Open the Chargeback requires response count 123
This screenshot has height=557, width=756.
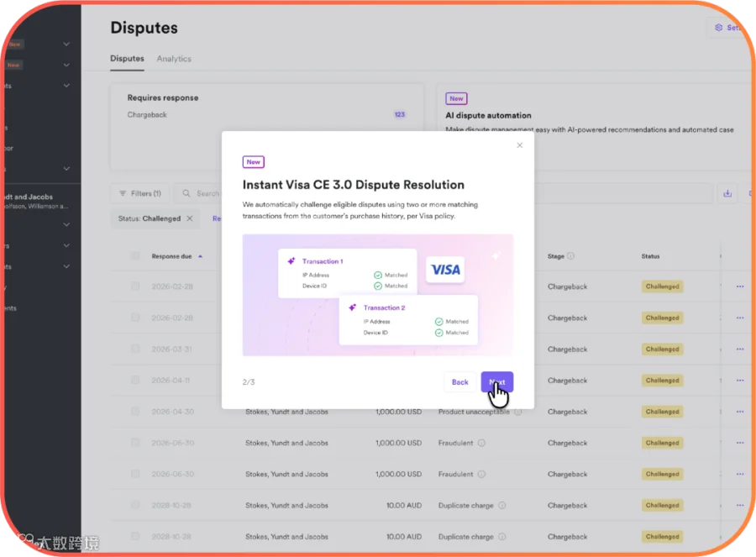coord(400,114)
